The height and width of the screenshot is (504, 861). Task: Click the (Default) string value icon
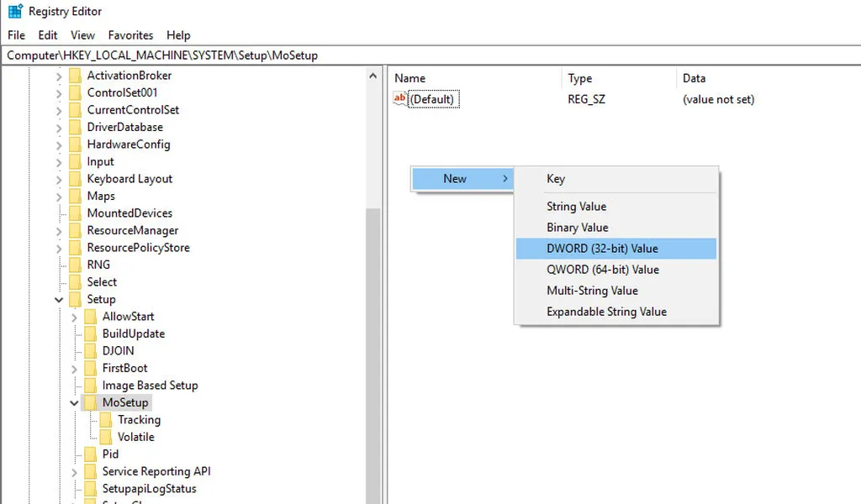(x=400, y=99)
